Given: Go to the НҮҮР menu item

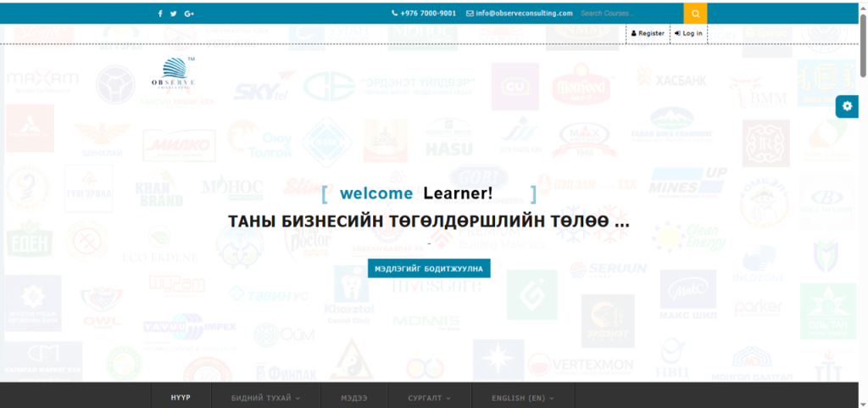Looking at the screenshot, I should [x=179, y=398].
